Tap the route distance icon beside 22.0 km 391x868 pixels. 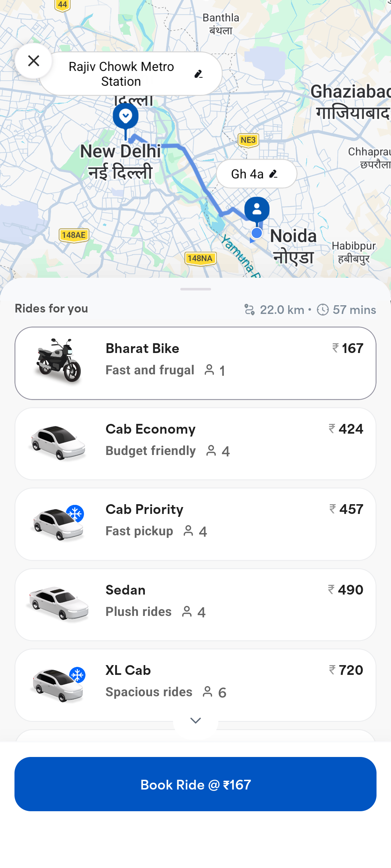tap(249, 310)
